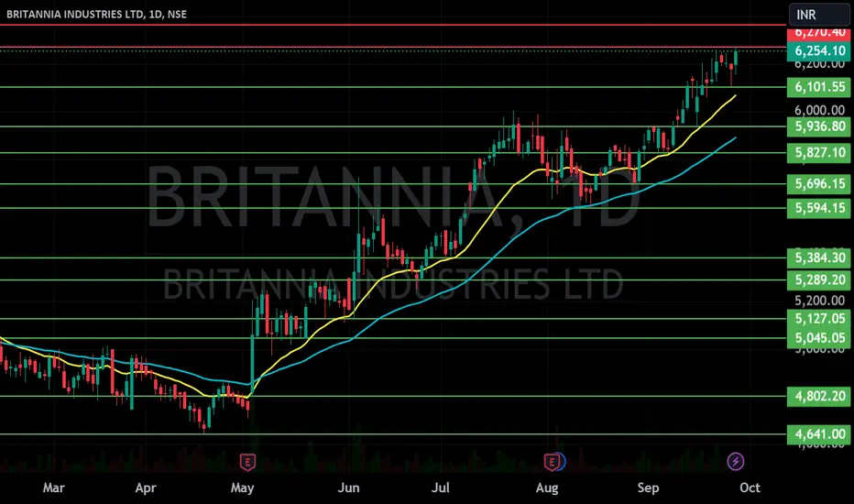This screenshot has height=504, width=854.
Task: Select the 5,289.20 price level label
Action: (818, 280)
